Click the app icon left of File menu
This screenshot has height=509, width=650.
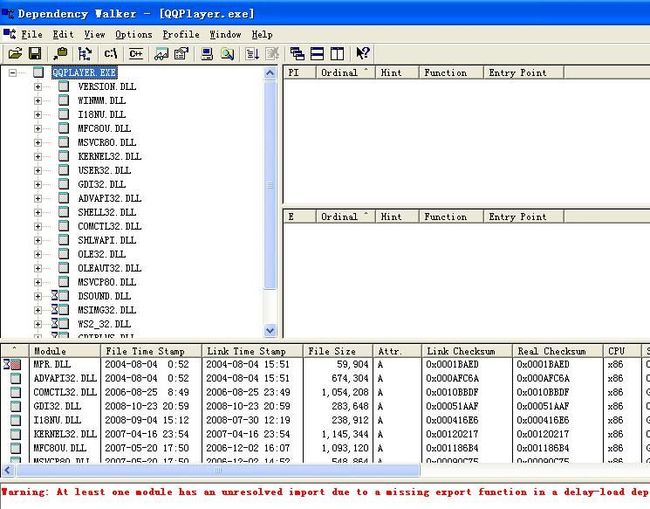pos(10,34)
